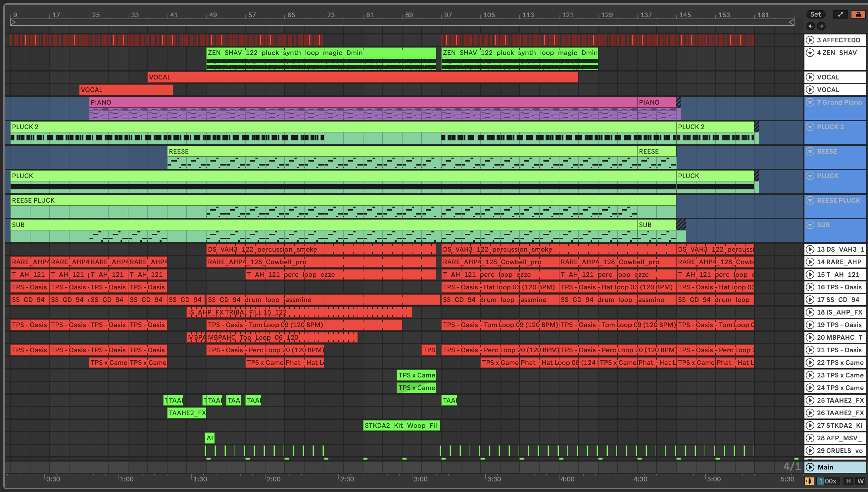Click the Main track unfold icon

810,467
